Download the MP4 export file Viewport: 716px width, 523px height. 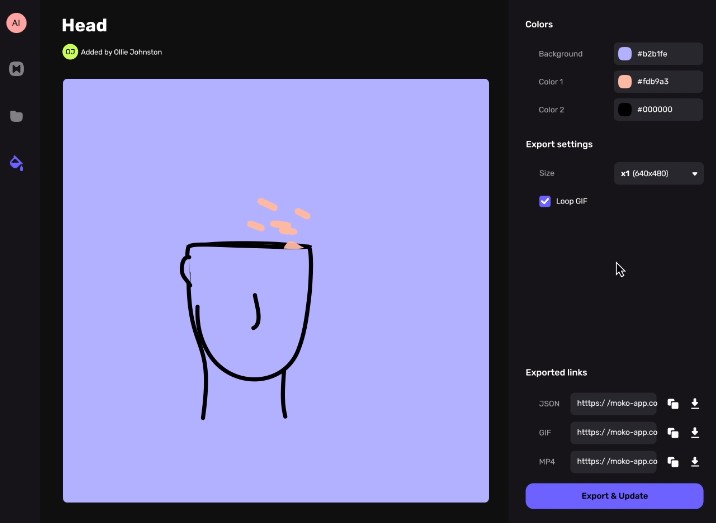(695, 462)
